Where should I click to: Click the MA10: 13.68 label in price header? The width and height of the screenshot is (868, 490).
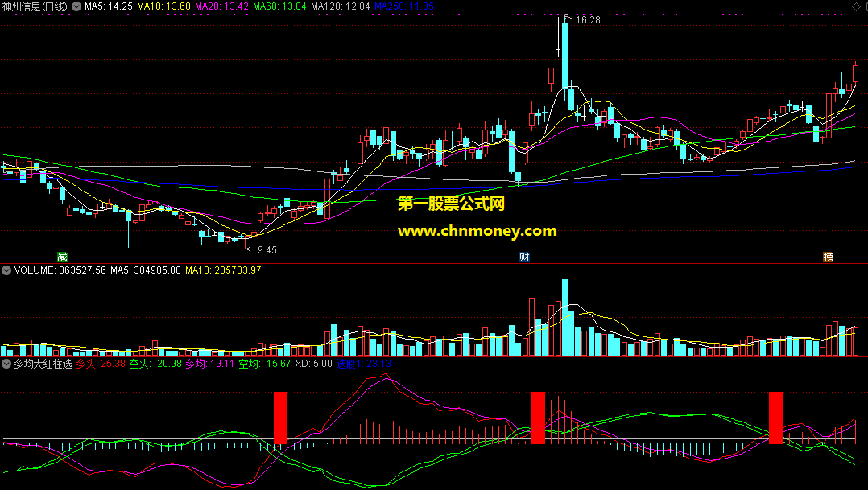pos(164,6)
